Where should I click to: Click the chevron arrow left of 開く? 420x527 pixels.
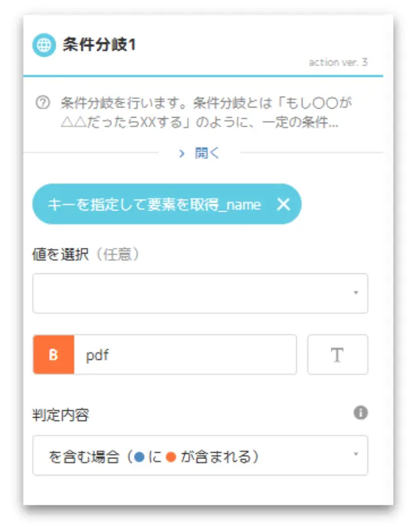click(x=182, y=154)
